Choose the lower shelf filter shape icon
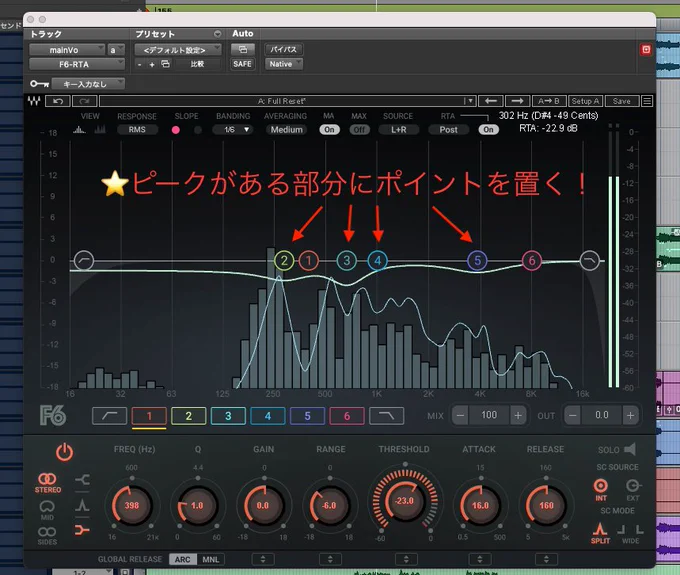 [x=82, y=530]
